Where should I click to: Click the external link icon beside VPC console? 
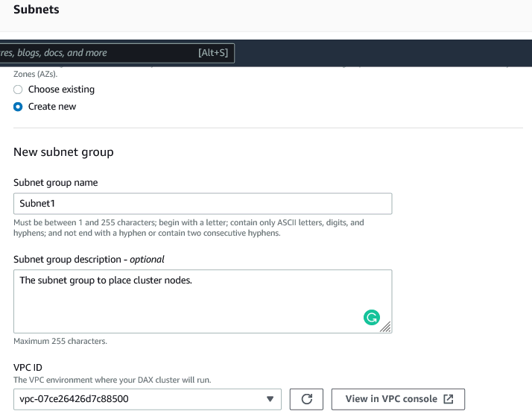click(449, 399)
